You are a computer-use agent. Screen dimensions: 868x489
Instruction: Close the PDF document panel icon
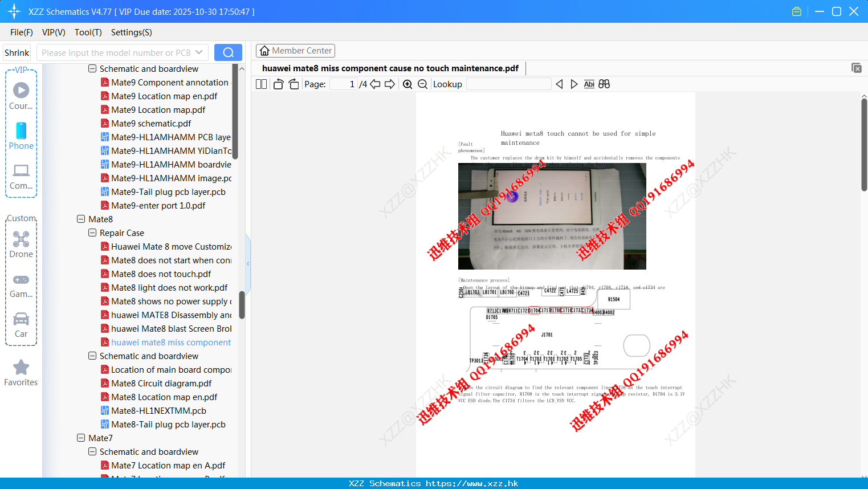(857, 68)
